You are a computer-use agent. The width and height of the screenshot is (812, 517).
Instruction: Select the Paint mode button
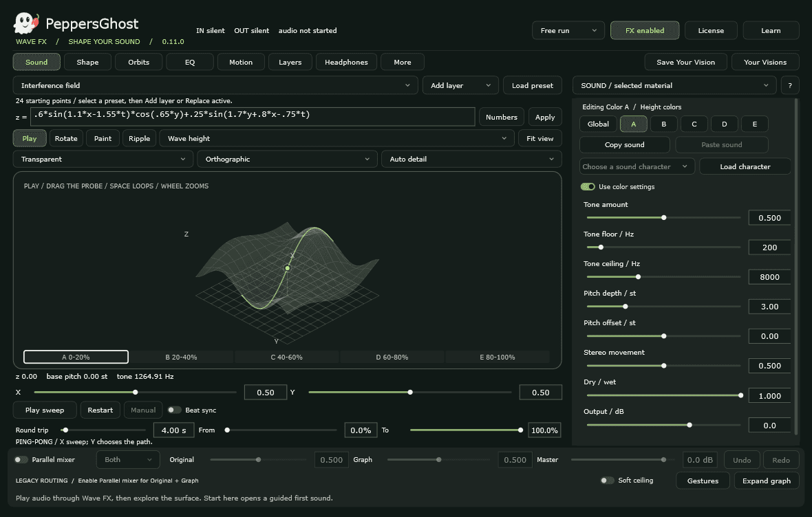(103, 138)
